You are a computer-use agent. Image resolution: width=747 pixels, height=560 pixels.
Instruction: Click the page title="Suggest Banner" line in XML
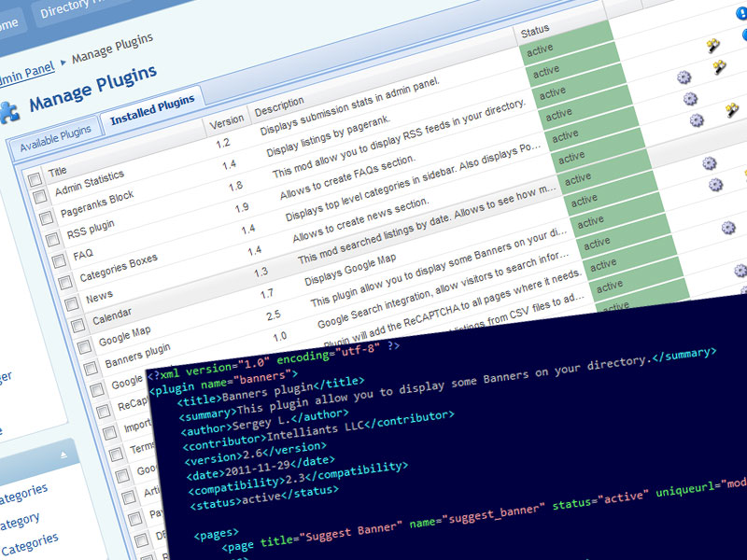[x=485, y=516]
